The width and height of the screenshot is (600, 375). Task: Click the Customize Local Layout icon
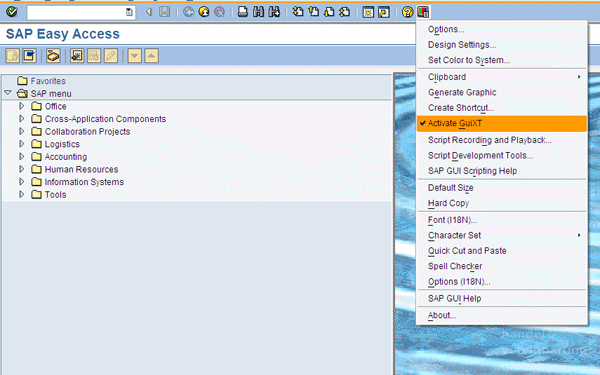423,12
